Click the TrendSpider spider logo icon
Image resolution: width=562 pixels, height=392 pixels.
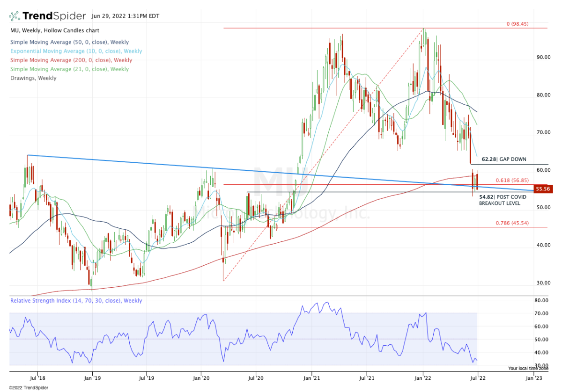[15, 16]
